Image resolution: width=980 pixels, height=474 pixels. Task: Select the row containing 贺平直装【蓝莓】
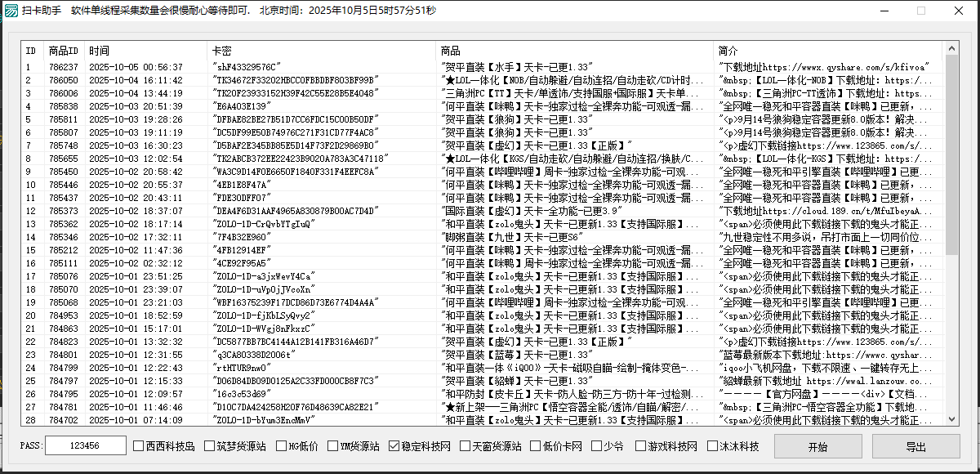coord(245,355)
